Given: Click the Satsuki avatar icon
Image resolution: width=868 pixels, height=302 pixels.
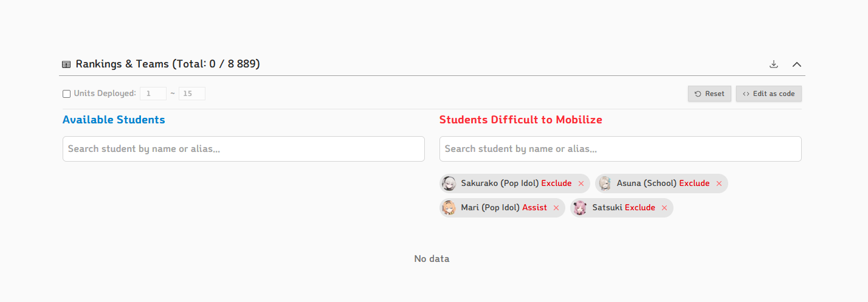Looking at the screenshot, I should (580, 208).
